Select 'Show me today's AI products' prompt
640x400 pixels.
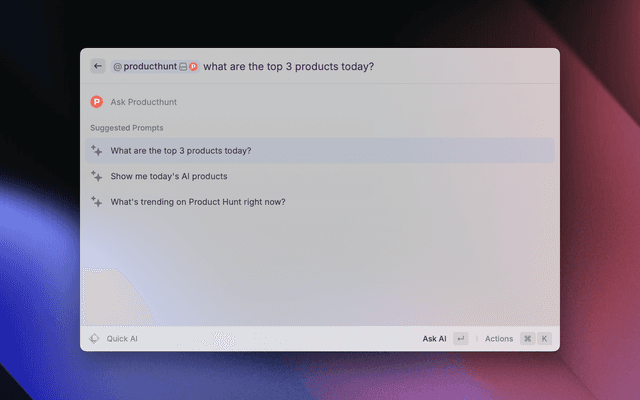169,176
